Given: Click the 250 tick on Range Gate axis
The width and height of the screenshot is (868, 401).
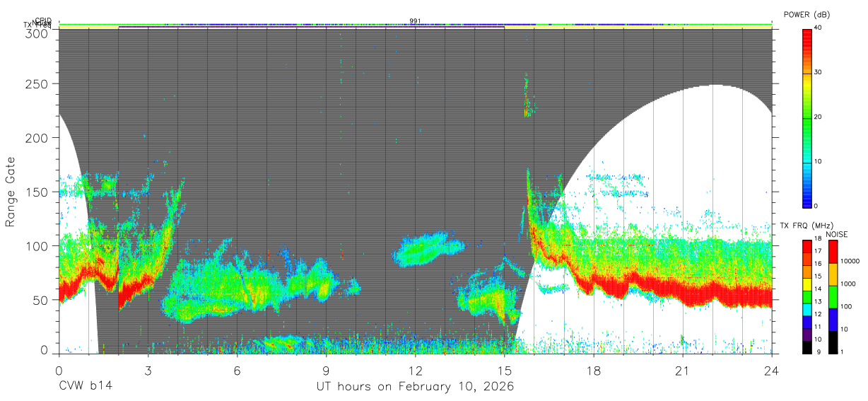Looking at the screenshot, I should click(x=38, y=84).
